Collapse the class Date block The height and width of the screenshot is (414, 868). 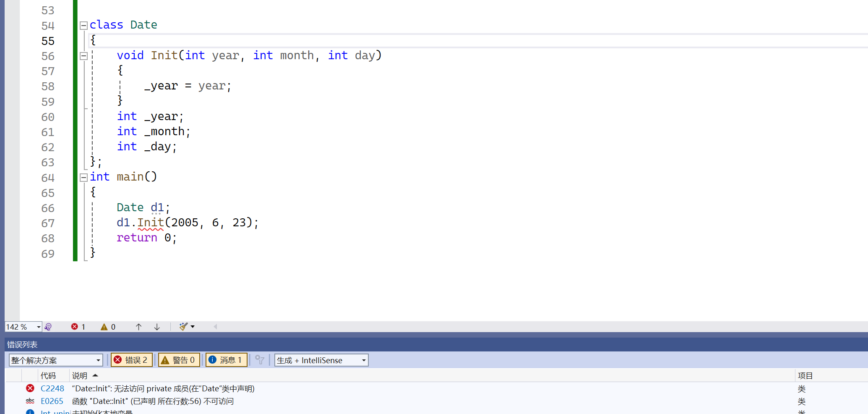tap(83, 26)
